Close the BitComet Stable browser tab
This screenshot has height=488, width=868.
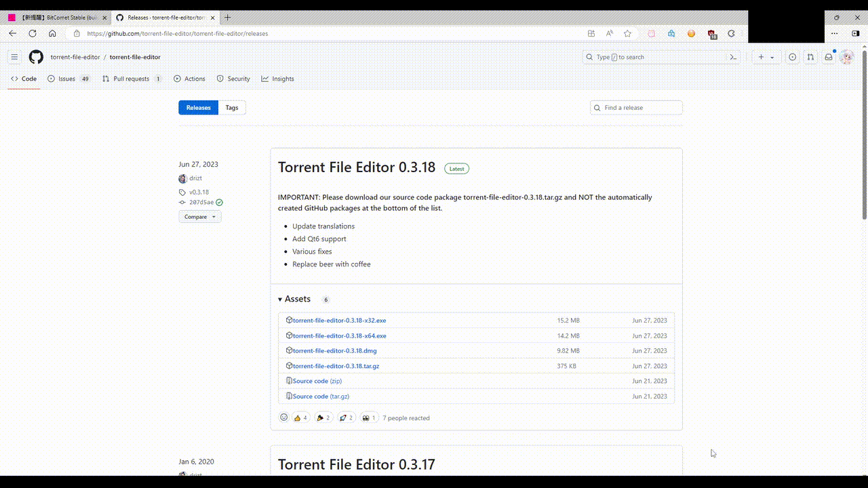tap(104, 18)
